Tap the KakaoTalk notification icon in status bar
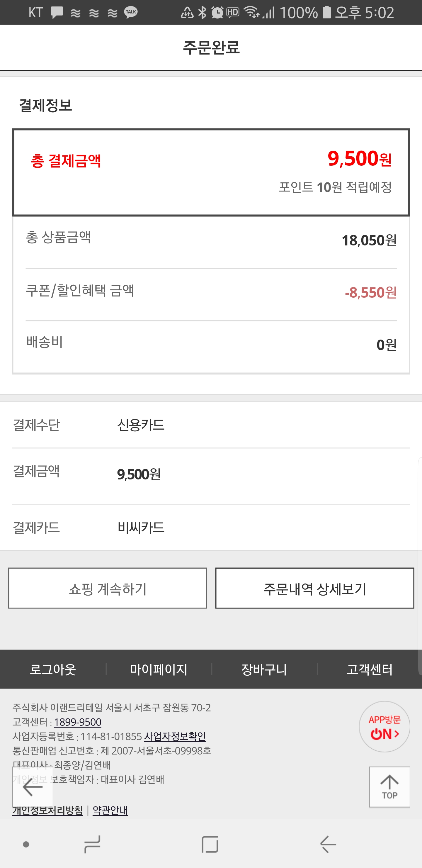The width and height of the screenshot is (422, 868). click(131, 13)
